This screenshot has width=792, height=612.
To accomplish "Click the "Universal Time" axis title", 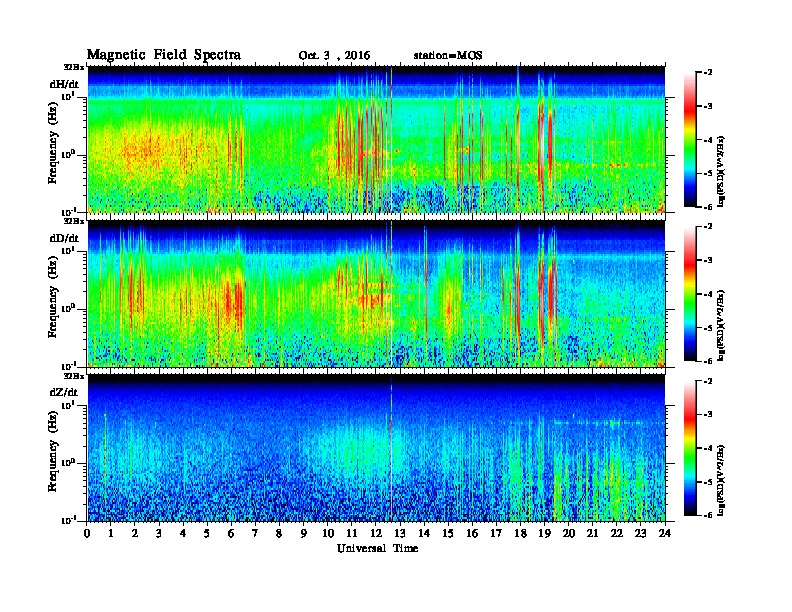I will [377, 548].
